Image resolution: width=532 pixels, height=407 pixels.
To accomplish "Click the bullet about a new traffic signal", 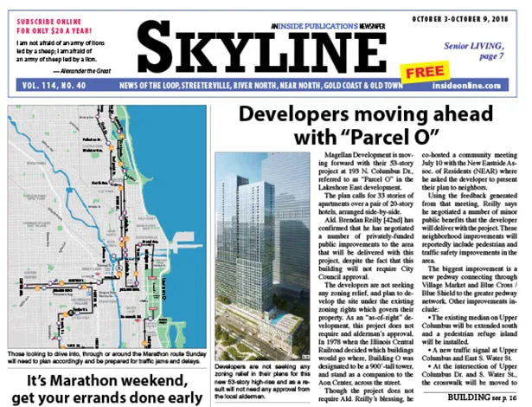I will (x=481, y=352).
